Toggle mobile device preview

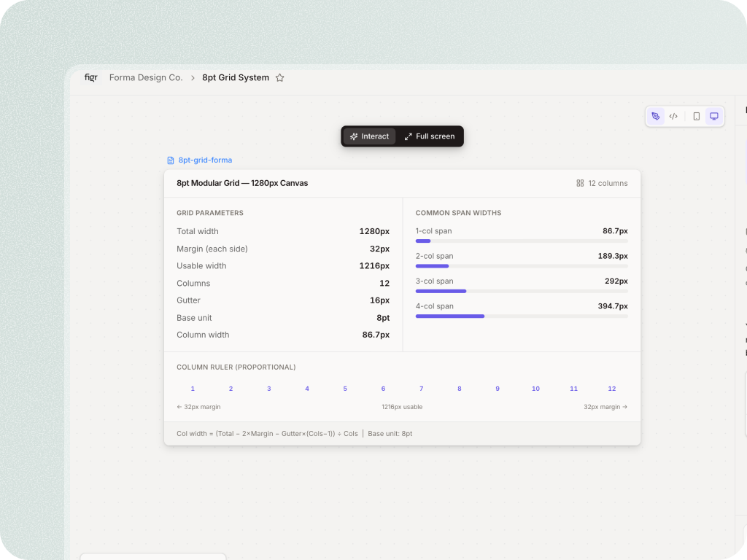click(x=697, y=116)
